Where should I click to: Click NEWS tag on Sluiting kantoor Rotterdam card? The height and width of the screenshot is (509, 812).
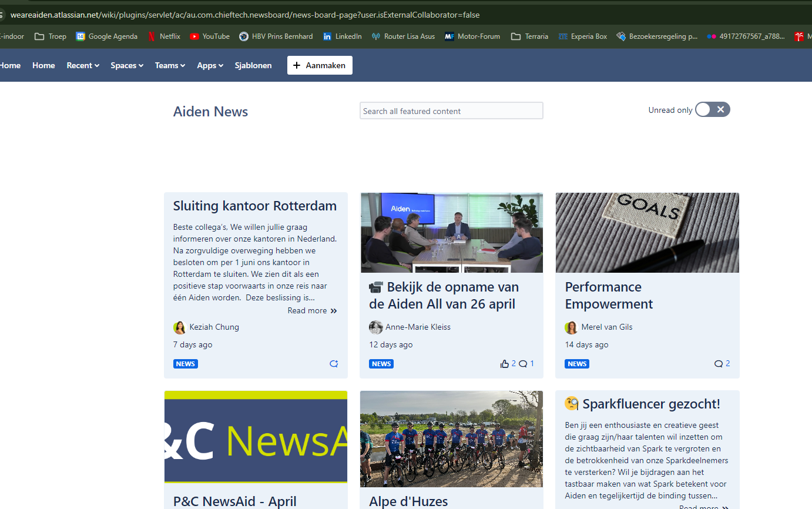click(x=186, y=364)
